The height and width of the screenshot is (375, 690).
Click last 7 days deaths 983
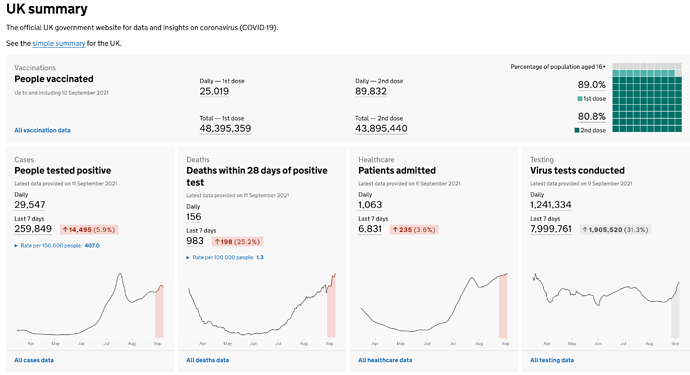195,241
